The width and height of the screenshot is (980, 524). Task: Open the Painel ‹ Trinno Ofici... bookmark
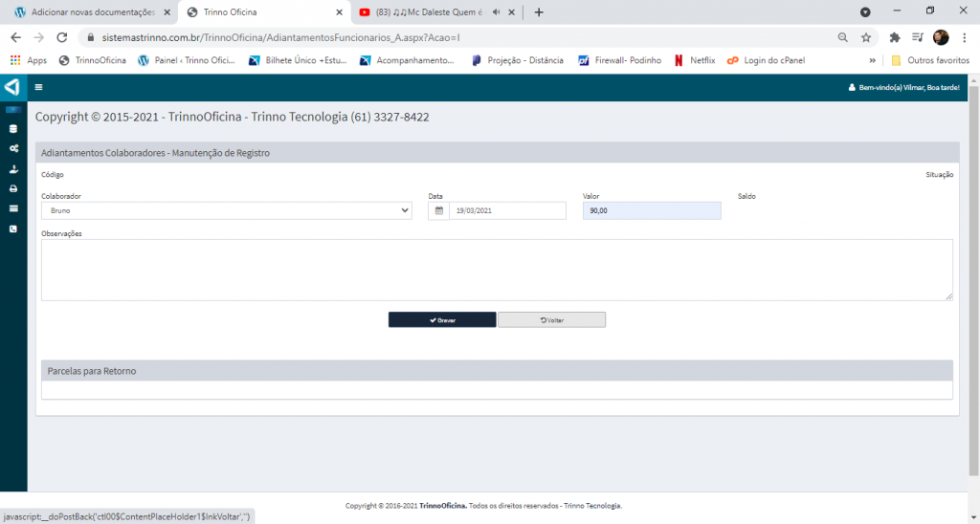(x=187, y=60)
